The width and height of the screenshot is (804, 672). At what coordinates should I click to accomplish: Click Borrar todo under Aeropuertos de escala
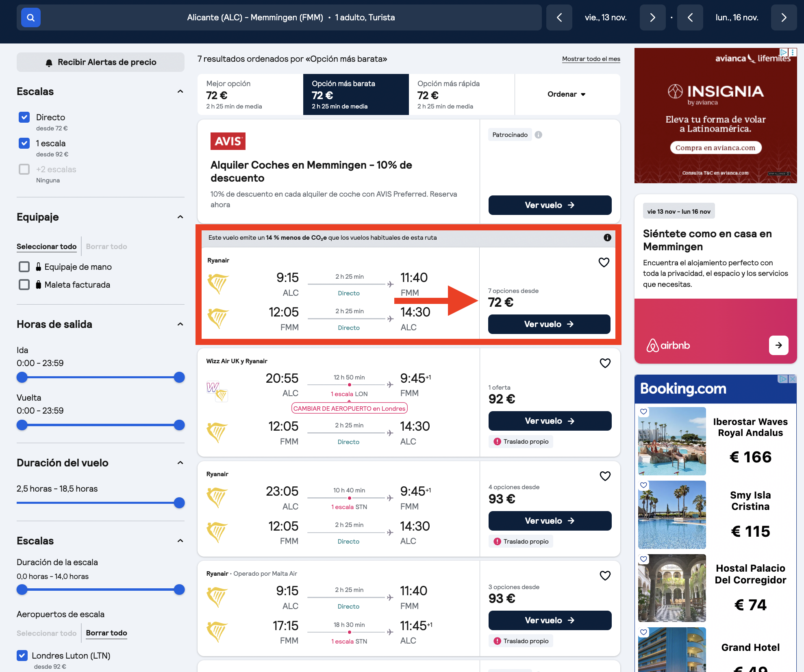coord(106,633)
